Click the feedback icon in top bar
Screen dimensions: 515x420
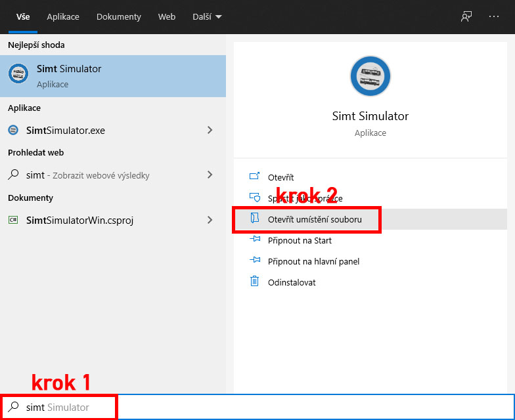tap(466, 17)
